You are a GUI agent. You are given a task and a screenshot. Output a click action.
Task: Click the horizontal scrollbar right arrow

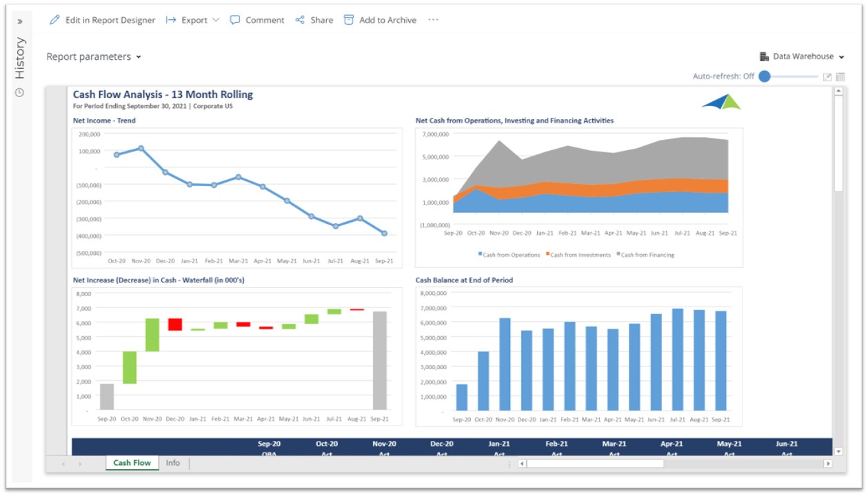tap(828, 464)
